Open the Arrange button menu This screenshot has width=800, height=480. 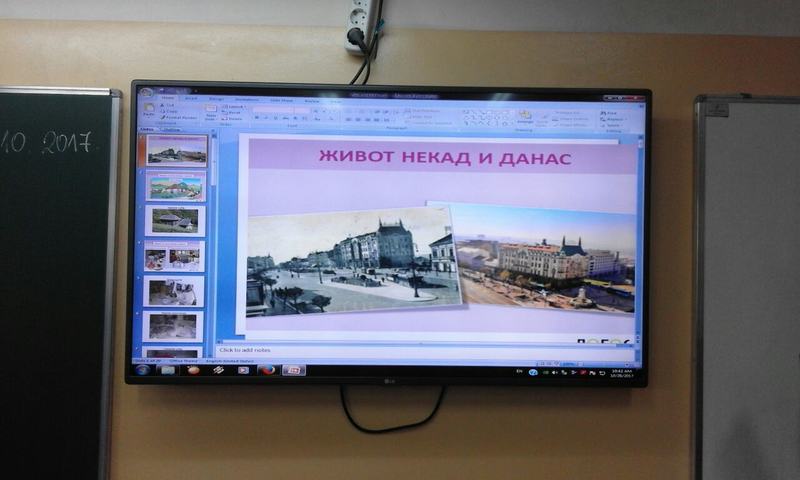click(x=524, y=117)
